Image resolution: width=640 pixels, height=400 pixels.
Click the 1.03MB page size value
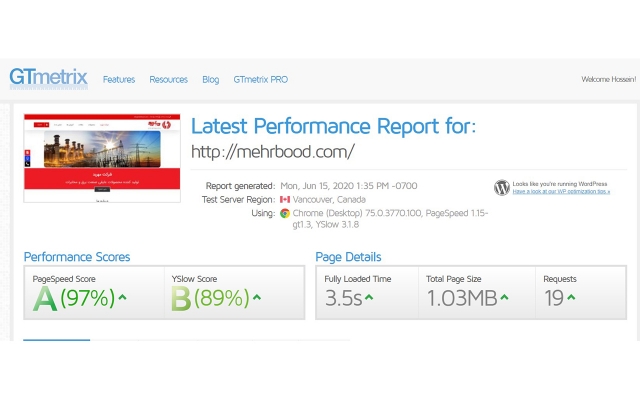coord(462,298)
